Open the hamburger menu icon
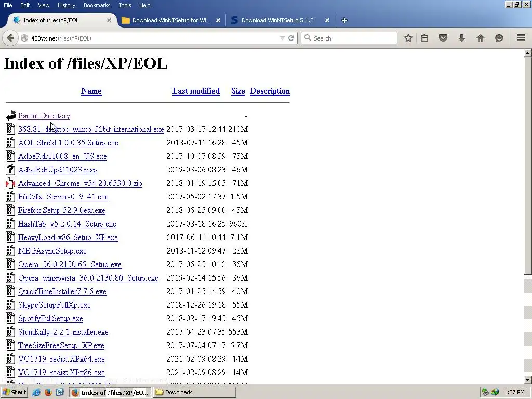 tap(521, 37)
